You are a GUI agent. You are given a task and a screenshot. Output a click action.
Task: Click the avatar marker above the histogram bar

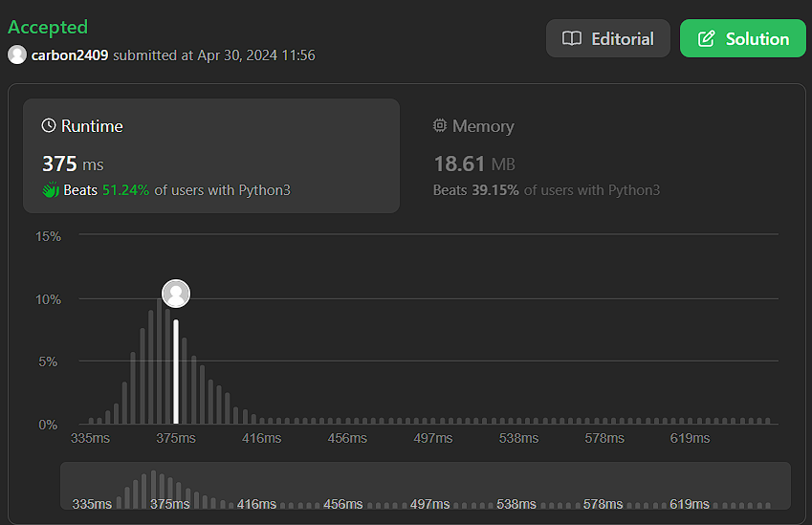tap(176, 294)
